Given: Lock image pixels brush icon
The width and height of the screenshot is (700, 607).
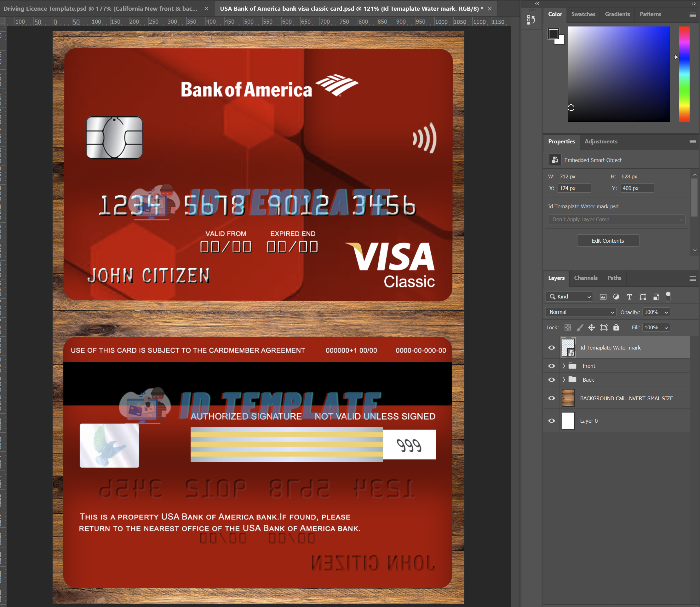Looking at the screenshot, I should [580, 327].
